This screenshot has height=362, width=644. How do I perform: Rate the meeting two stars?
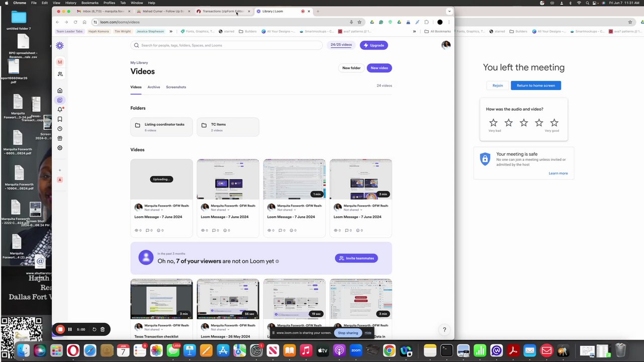coord(509,123)
